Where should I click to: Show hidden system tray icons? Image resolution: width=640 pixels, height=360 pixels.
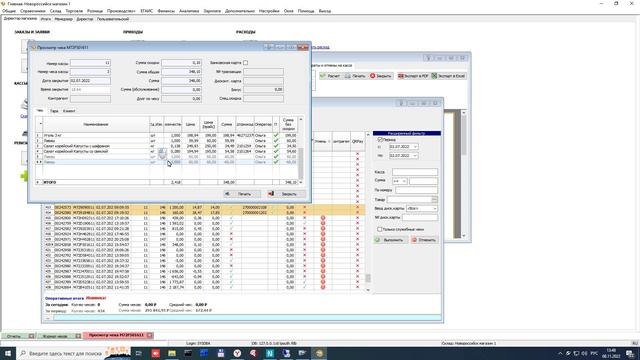560,353
